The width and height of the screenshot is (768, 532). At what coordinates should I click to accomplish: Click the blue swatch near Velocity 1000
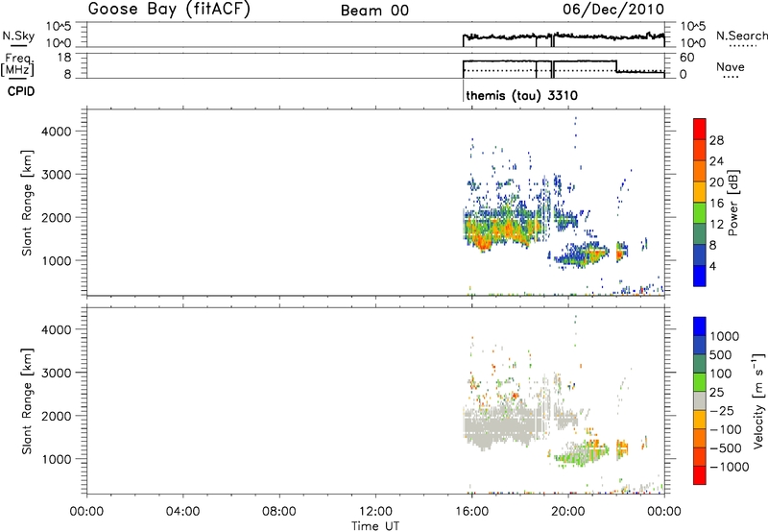point(700,326)
